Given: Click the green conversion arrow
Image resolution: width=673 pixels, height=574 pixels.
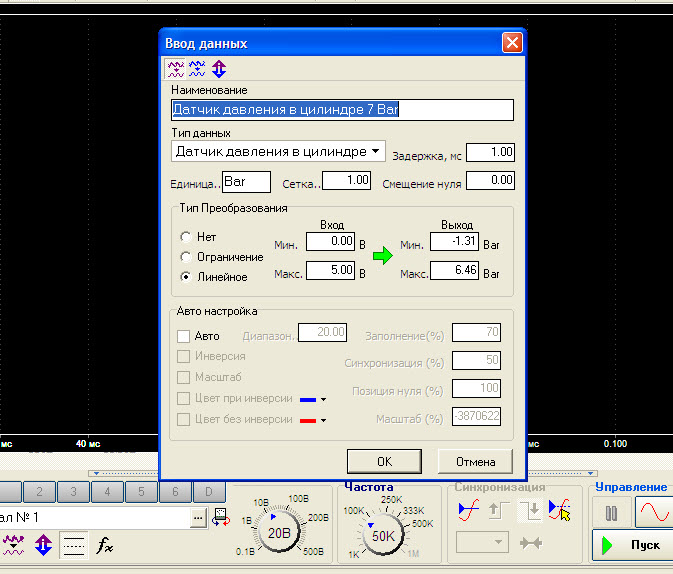Looking at the screenshot, I should tap(382, 256).
